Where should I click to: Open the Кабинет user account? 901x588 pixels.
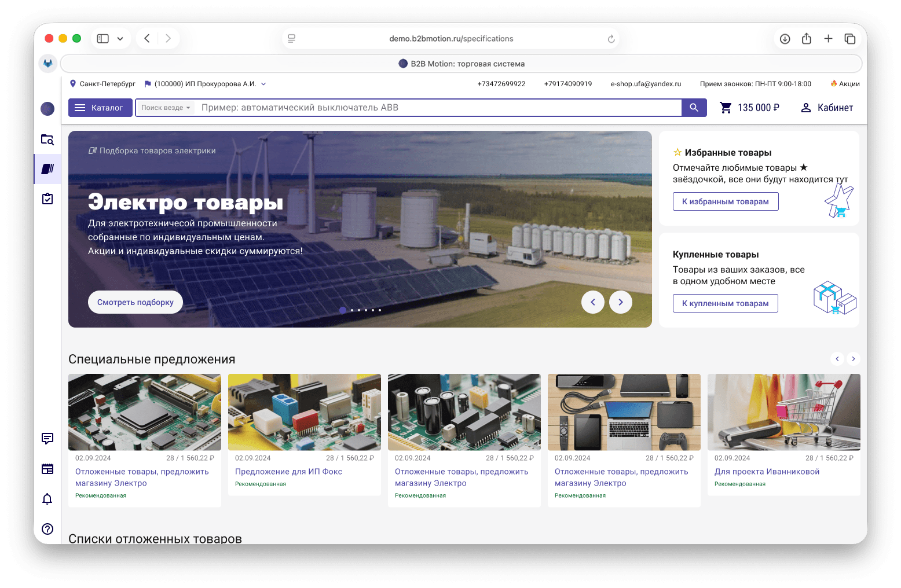tap(827, 108)
